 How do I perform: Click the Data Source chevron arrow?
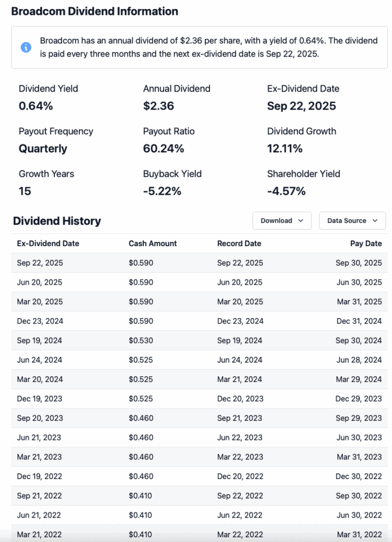point(375,221)
